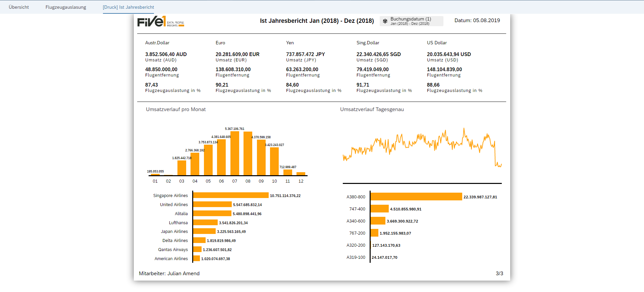This screenshot has width=644, height=292.
Task: Click the Singapore Airlines revenue bar
Action: coord(231,195)
